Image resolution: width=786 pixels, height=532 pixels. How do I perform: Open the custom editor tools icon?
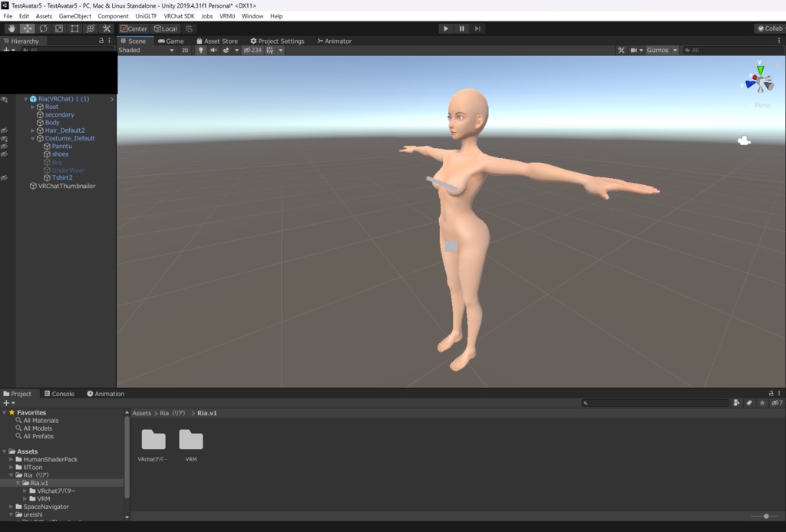point(106,28)
